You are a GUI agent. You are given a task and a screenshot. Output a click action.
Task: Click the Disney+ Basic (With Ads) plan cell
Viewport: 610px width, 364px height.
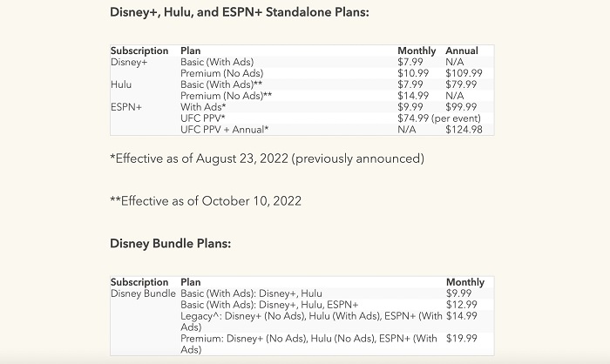(x=217, y=62)
